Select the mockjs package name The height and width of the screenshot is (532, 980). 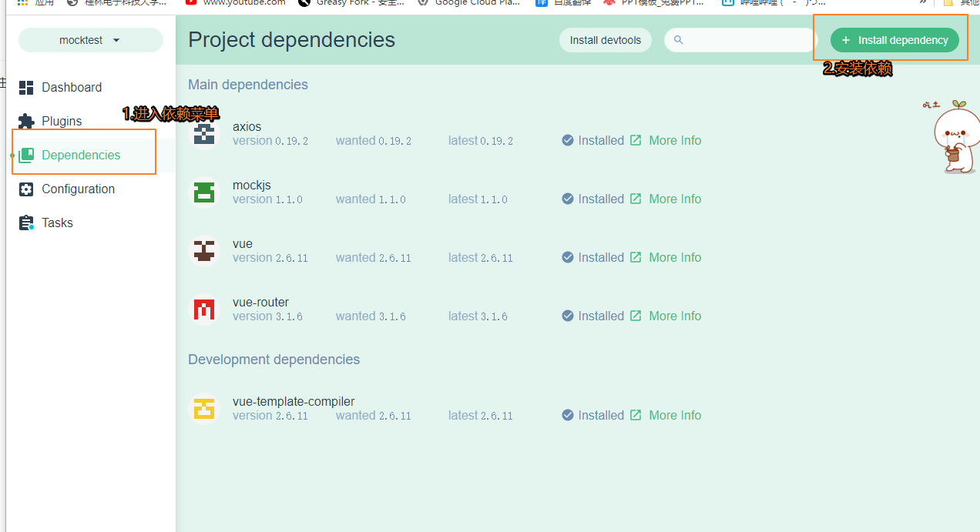point(252,186)
